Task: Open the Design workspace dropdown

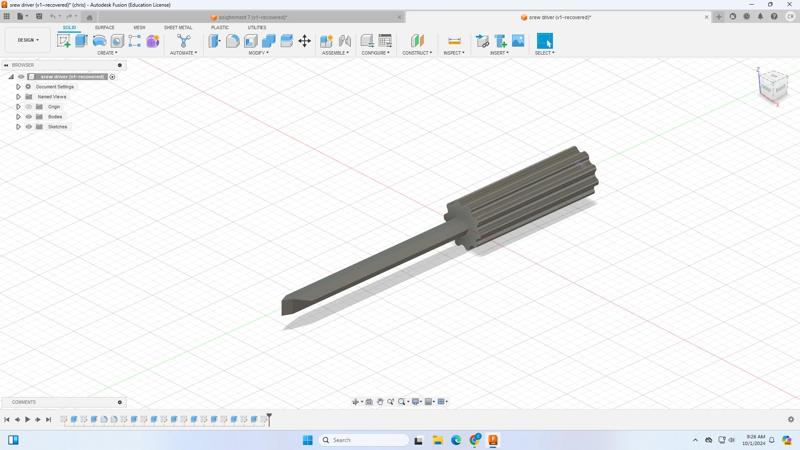Action: coord(28,40)
